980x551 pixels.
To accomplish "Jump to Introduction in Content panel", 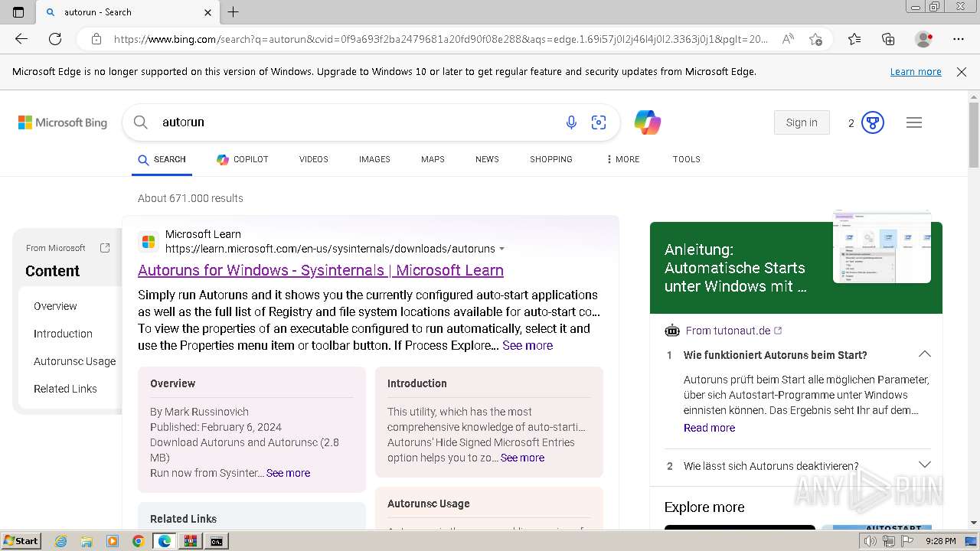I will [63, 334].
